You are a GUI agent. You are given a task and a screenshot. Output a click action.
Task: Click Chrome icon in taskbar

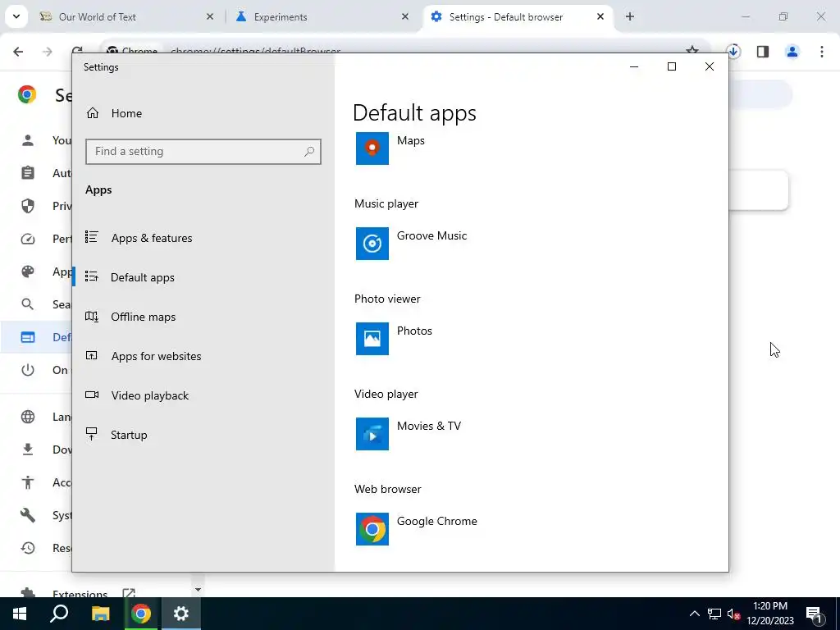141,614
